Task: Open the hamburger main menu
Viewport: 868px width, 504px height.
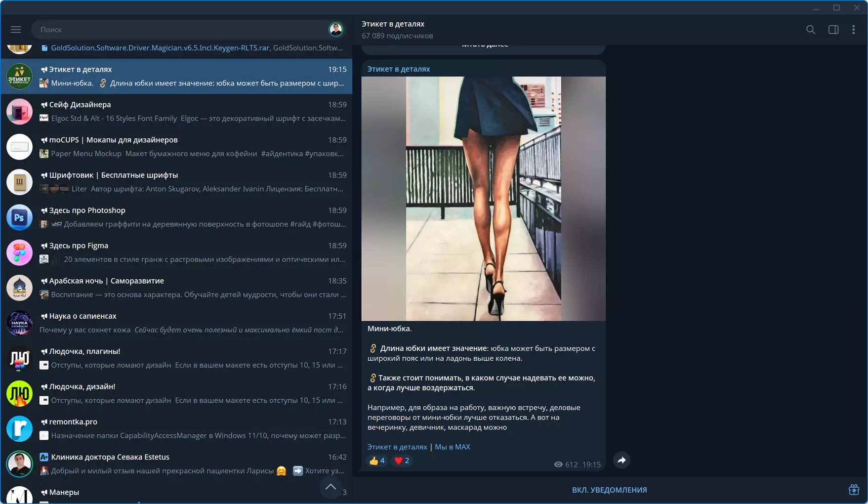Action: 16,30
